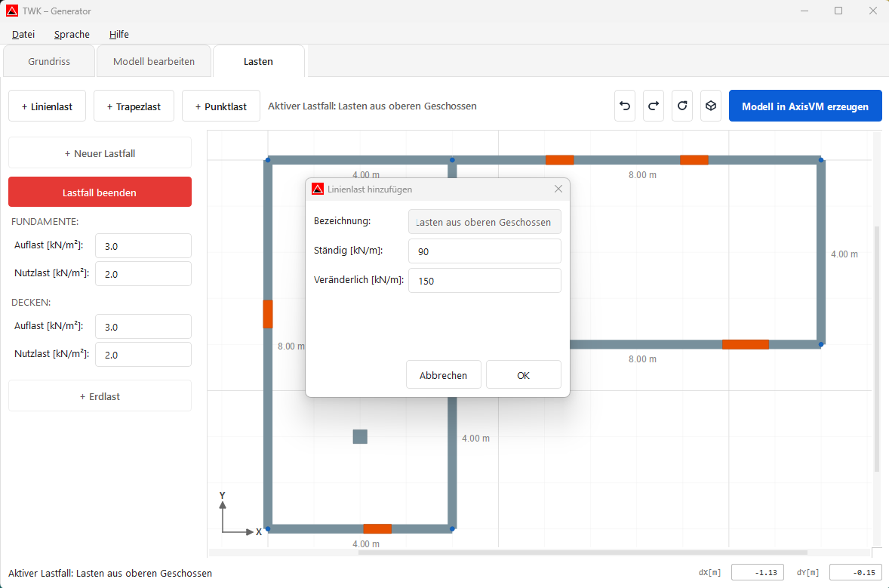
Task: Click the 3D model cube icon
Action: [710, 106]
